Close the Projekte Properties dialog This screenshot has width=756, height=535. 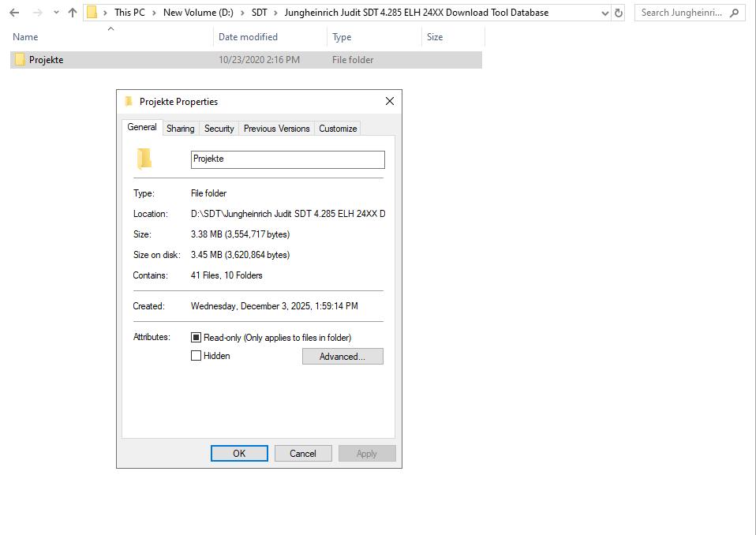[x=390, y=101]
